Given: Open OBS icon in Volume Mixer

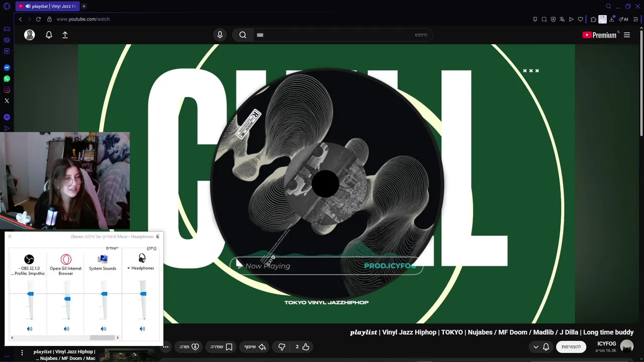Looking at the screenshot, I should (x=29, y=259).
